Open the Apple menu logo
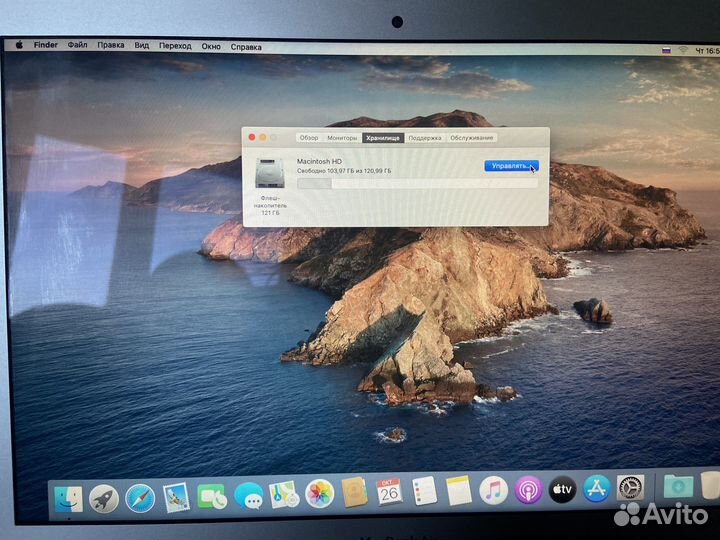Image resolution: width=720 pixels, height=540 pixels. tap(19, 45)
